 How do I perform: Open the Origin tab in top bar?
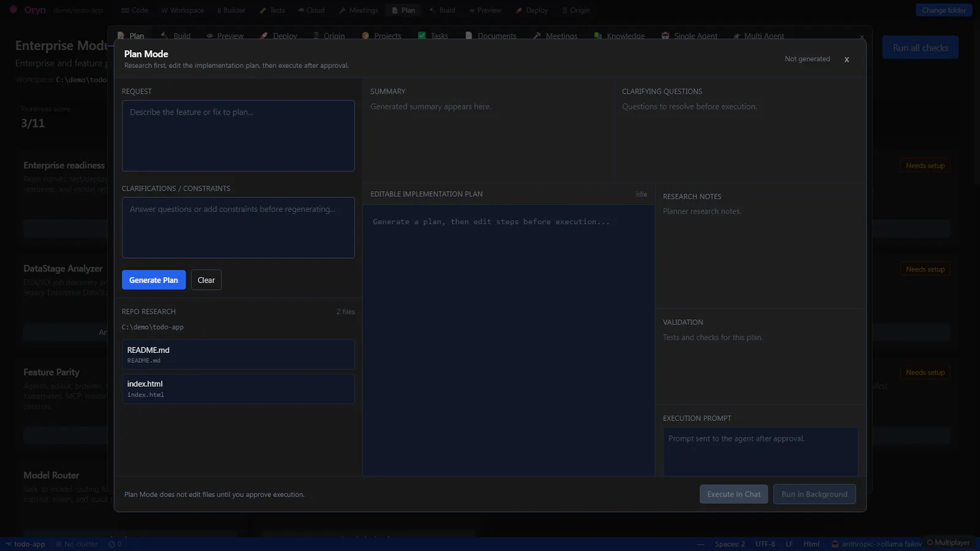tap(575, 10)
